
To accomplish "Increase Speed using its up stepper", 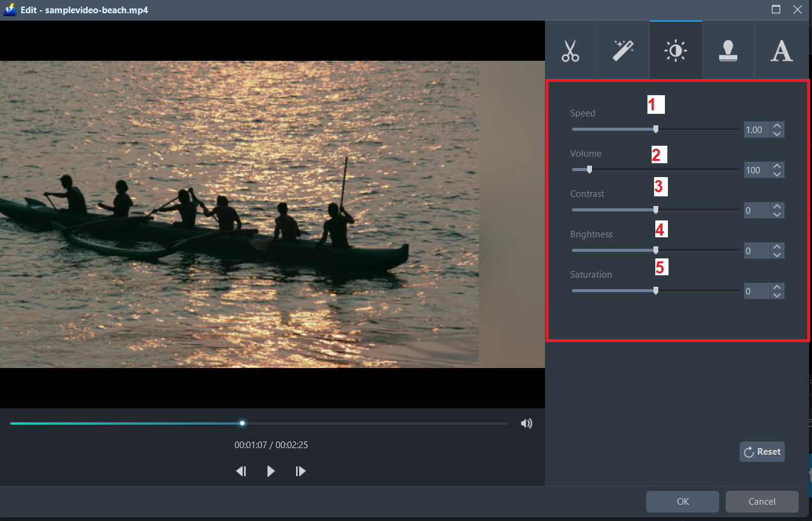I will (x=777, y=126).
